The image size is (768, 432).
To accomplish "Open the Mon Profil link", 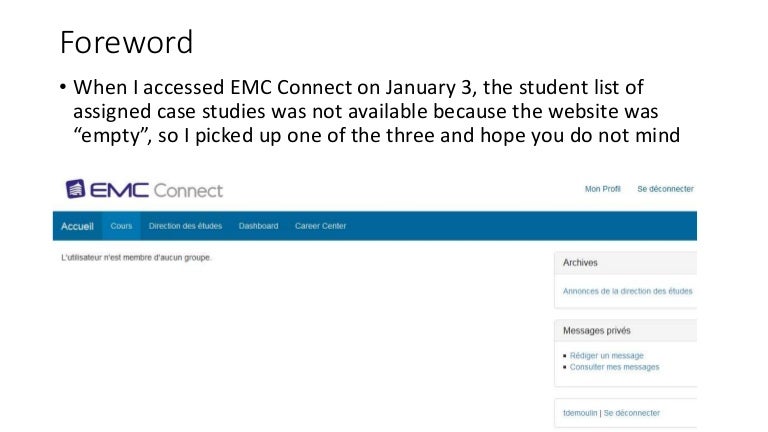I will pos(602,189).
